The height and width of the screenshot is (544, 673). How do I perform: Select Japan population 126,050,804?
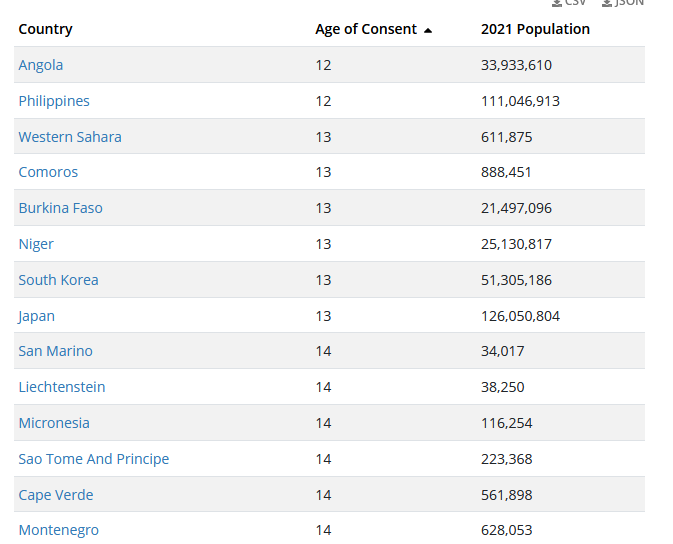click(520, 316)
